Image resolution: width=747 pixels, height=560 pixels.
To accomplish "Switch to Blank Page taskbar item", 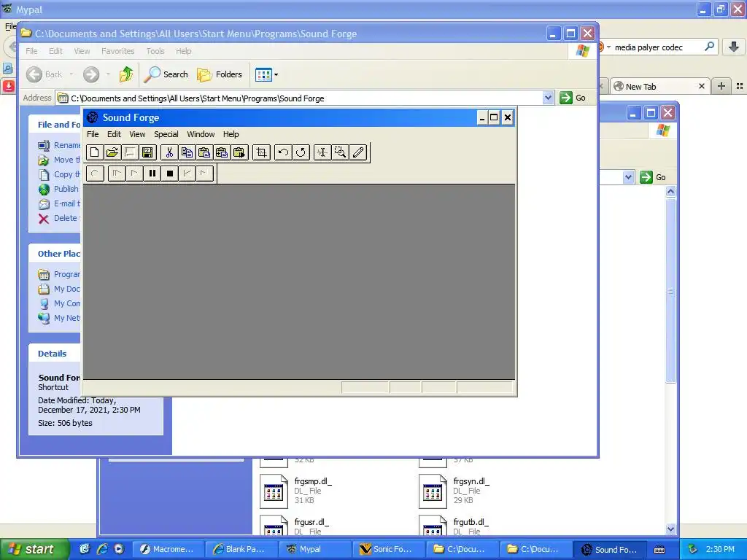I will (241, 549).
